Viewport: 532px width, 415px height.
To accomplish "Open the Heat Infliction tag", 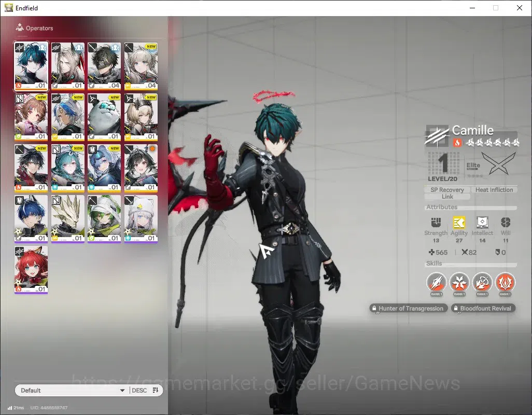I will point(494,190).
